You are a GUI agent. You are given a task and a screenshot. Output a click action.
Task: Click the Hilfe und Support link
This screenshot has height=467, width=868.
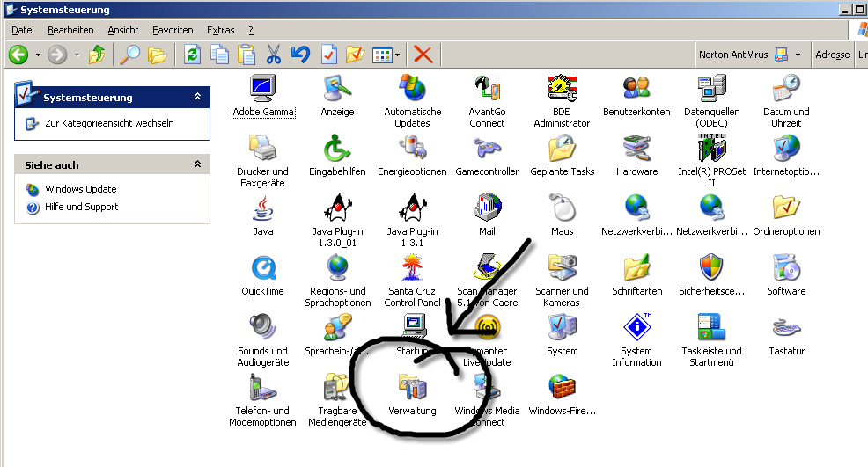click(x=81, y=207)
